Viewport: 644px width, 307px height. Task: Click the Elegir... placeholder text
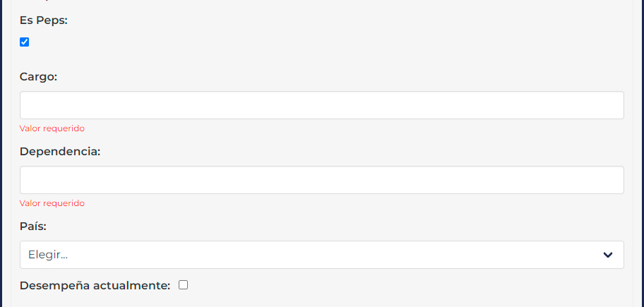pyautogui.click(x=48, y=255)
